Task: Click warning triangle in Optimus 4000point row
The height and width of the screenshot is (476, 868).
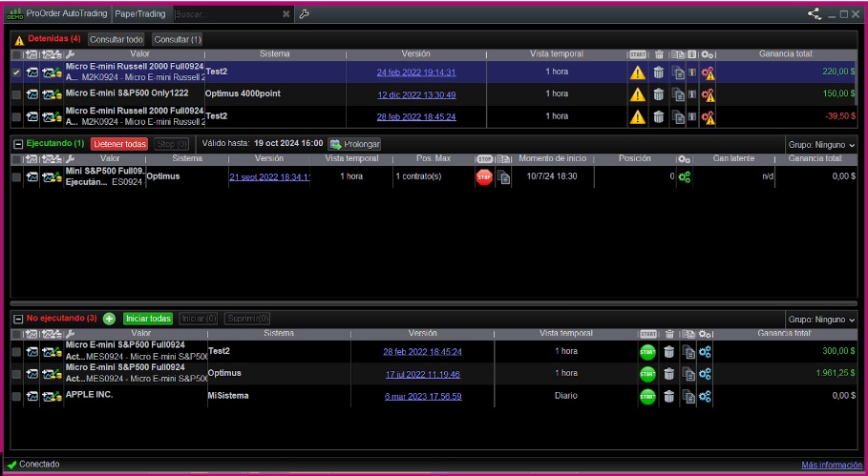Action: (x=637, y=93)
